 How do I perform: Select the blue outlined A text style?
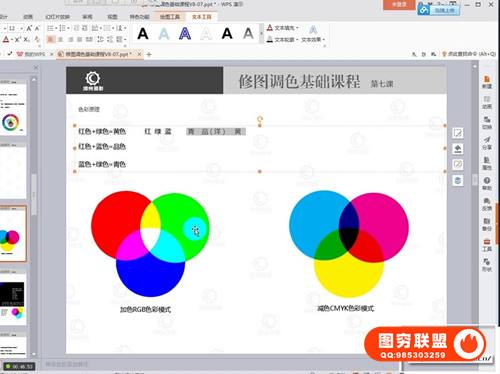[185, 33]
